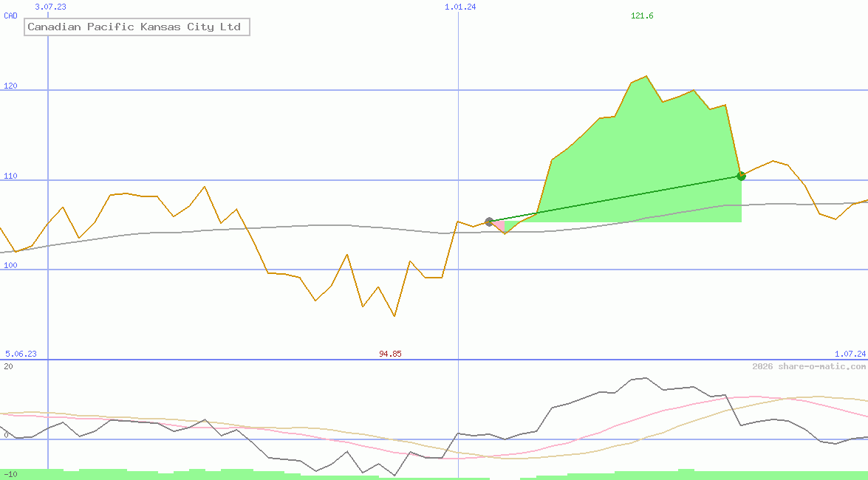Click the 1.07.24 end date label
Screen dimensions: 868x480
(x=850, y=354)
